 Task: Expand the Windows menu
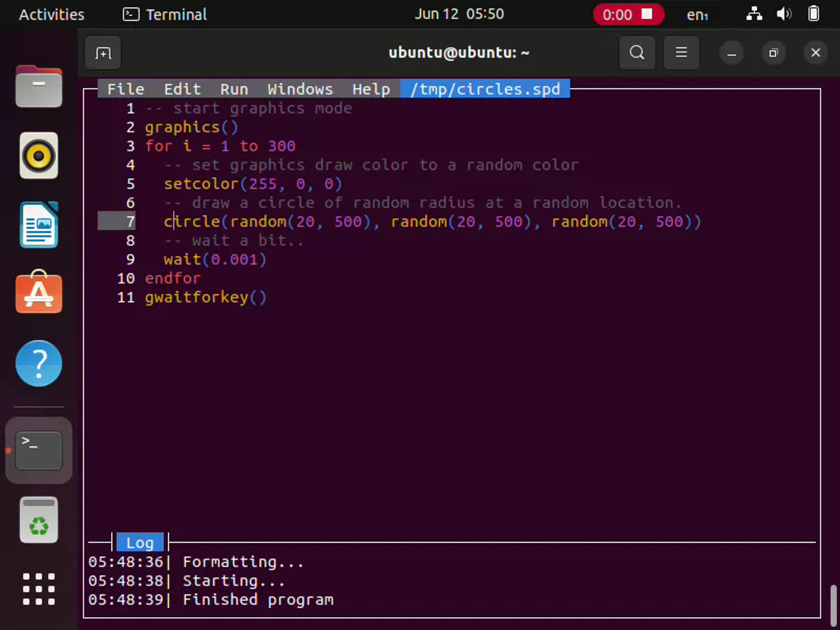coord(300,89)
